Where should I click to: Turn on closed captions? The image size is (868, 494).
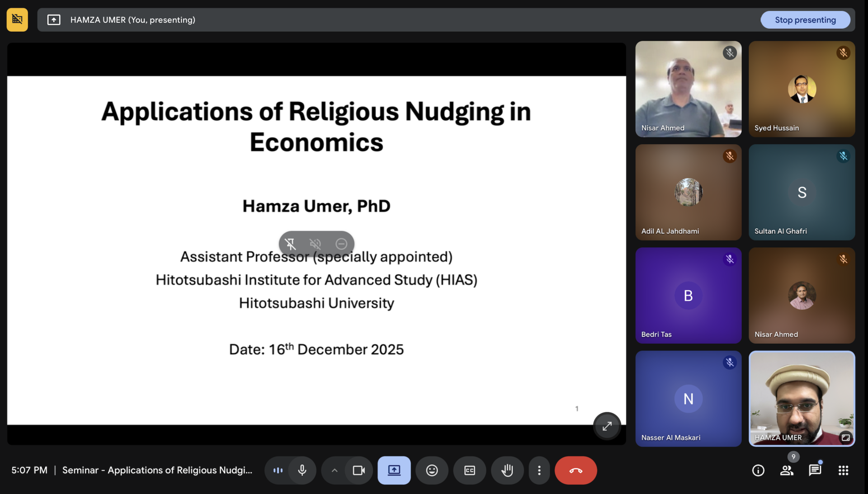click(470, 470)
